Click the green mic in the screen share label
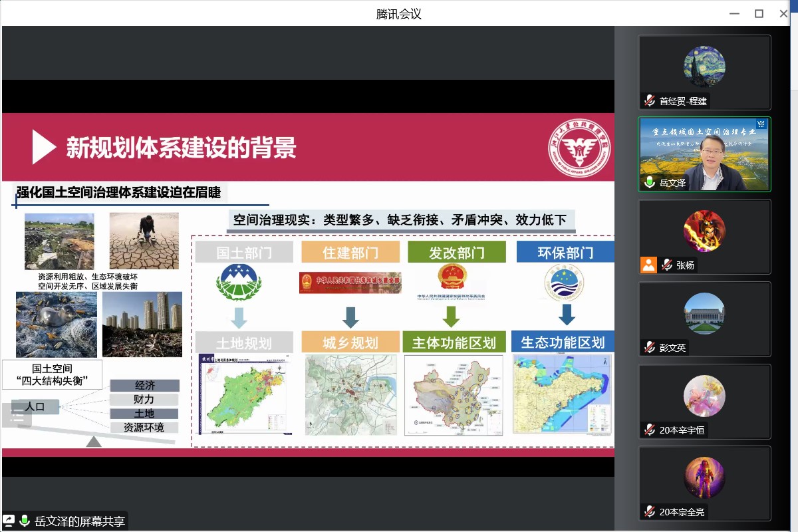This screenshot has width=798, height=532. (25, 521)
